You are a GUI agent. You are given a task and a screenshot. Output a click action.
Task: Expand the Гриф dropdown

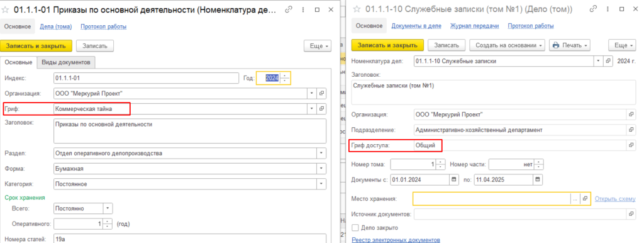312,108
